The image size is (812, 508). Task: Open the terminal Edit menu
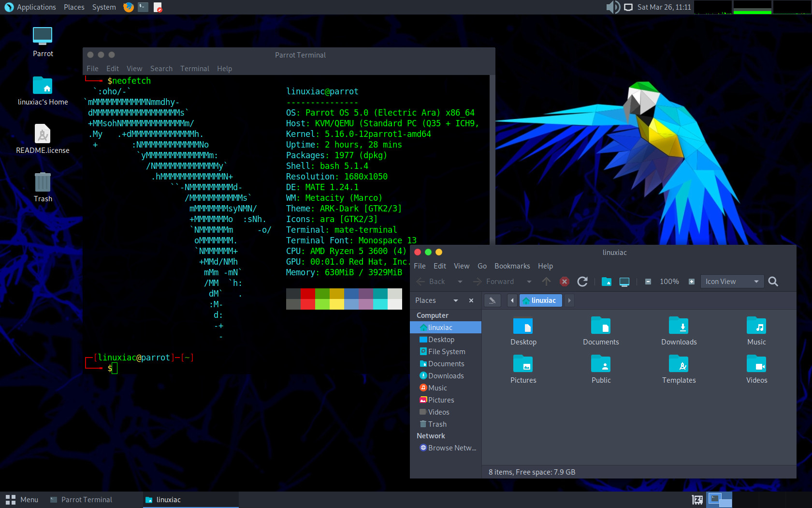113,69
